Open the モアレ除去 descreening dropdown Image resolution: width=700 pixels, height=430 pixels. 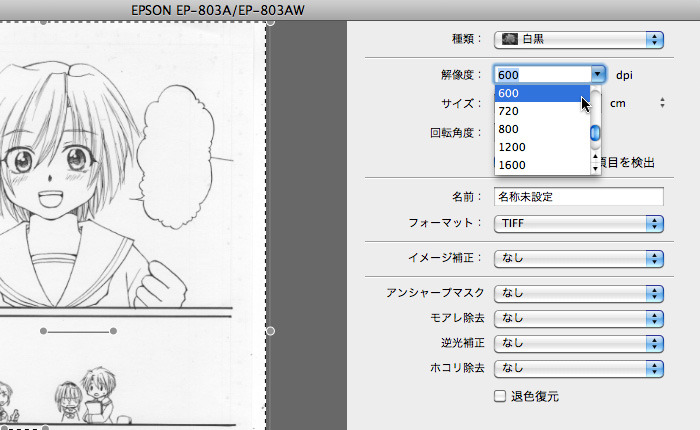pos(579,318)
